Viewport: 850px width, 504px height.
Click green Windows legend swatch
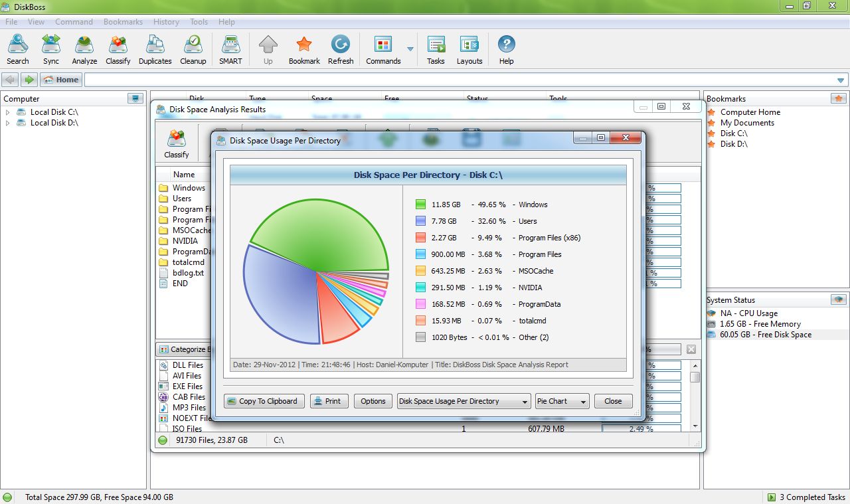click(420, 205)
